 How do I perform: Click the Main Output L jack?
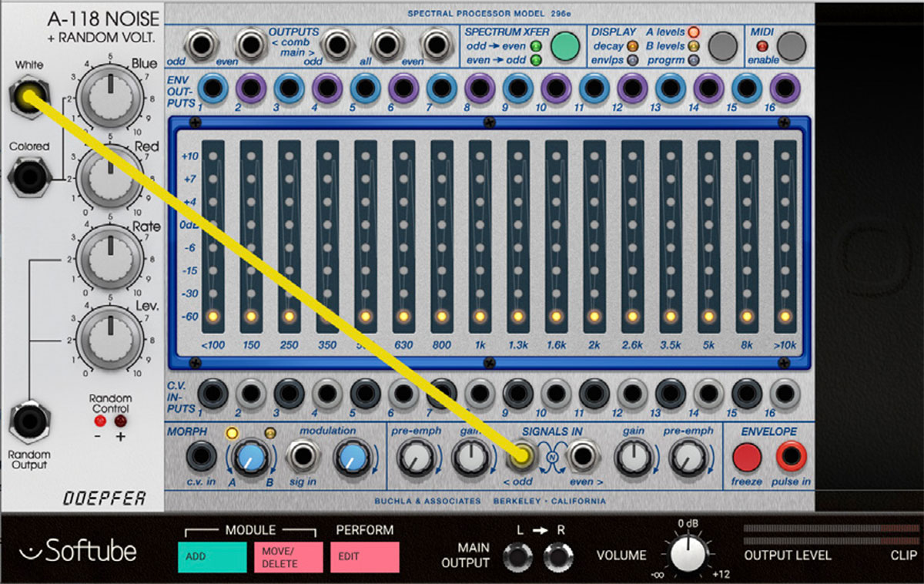[517, 556]
